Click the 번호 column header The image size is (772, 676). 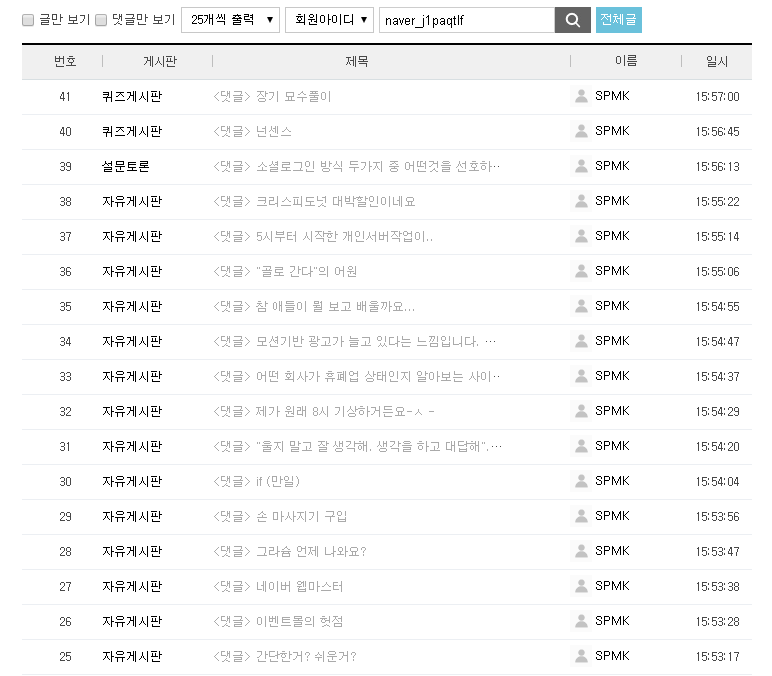tap(65, 61)
